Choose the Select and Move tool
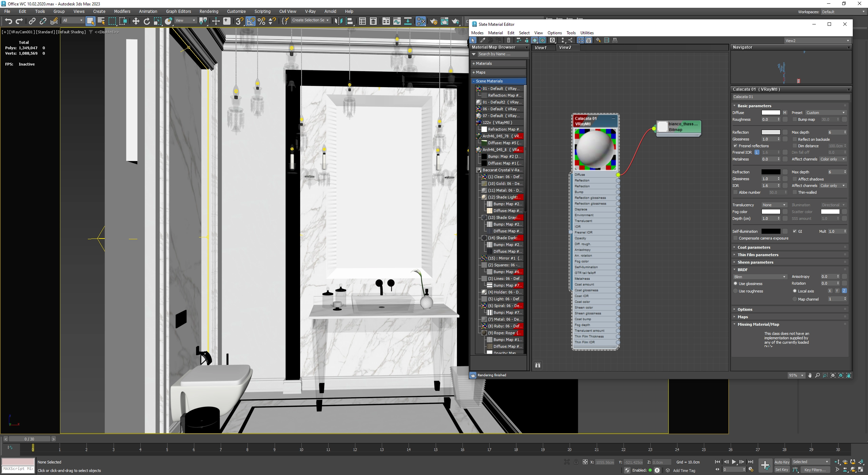 pos(136,21)
